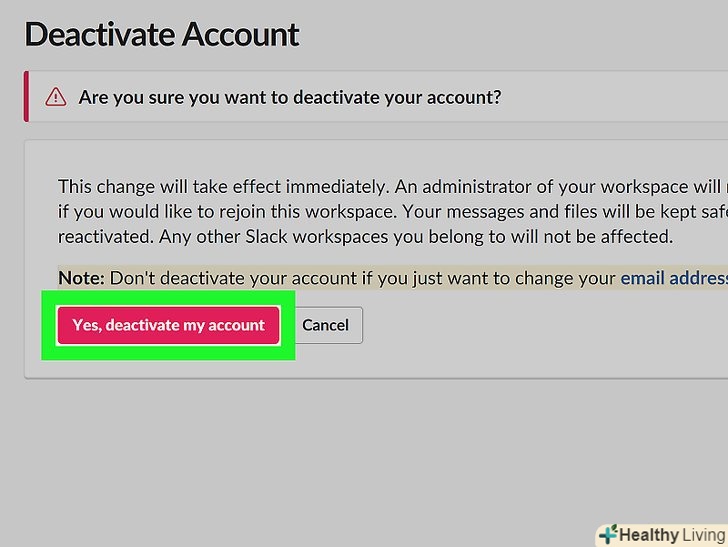Click the red warning triangle icon
728x547 pixels.
coord(55,98)
